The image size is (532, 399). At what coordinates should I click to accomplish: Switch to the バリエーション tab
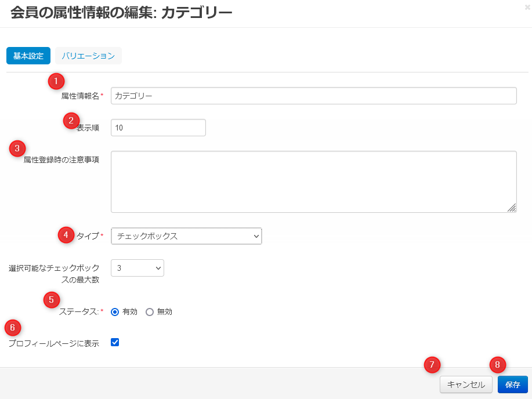pyautogui.click(x=88, y=56)
